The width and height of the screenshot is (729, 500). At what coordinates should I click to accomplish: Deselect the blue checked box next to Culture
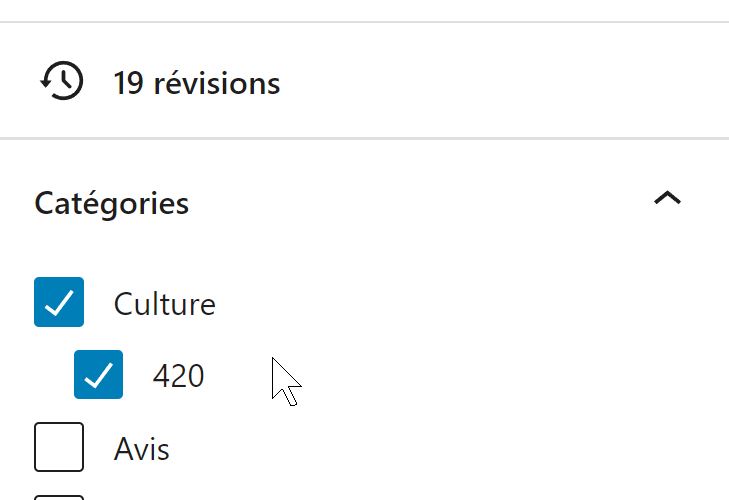point(59,302)
